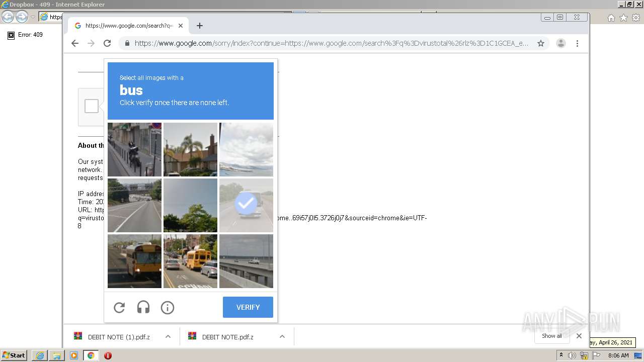Open File Explorer from taskbar

pyautogui.click(x=57, y=355)
